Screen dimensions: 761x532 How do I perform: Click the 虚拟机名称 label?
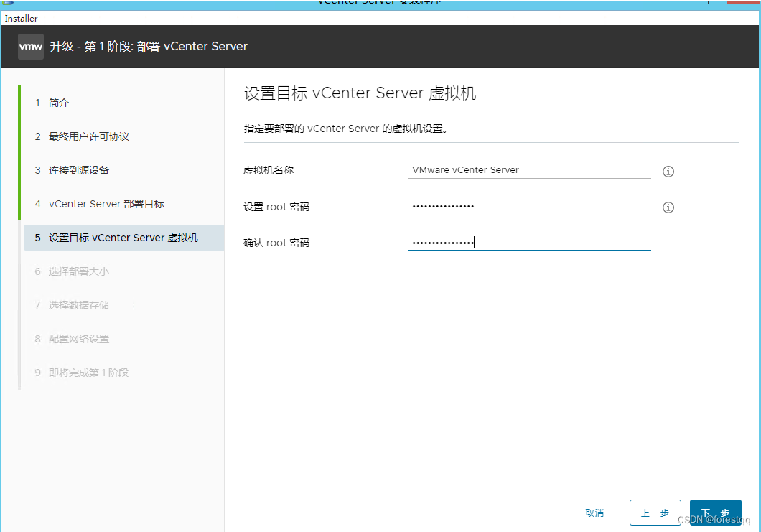(x=269, y=170)
